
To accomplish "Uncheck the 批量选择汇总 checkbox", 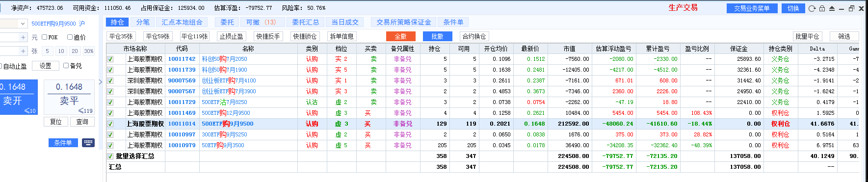I will [x=110, y=156].
